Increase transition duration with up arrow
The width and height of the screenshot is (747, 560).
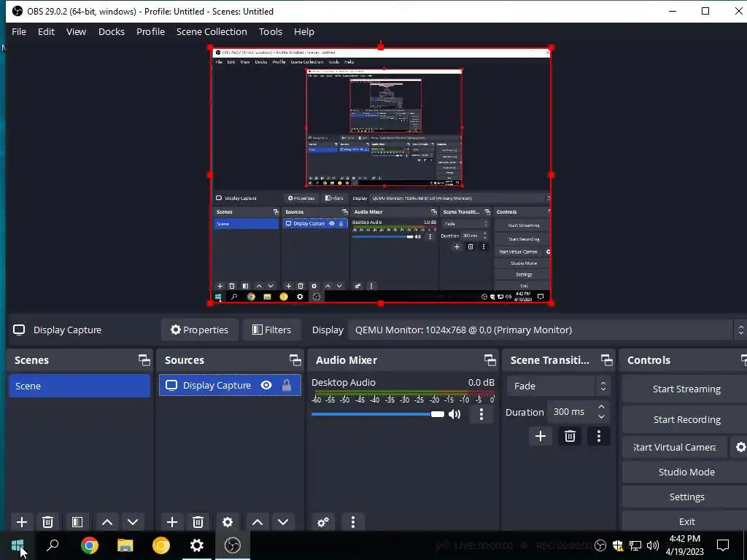coord(601,407)
